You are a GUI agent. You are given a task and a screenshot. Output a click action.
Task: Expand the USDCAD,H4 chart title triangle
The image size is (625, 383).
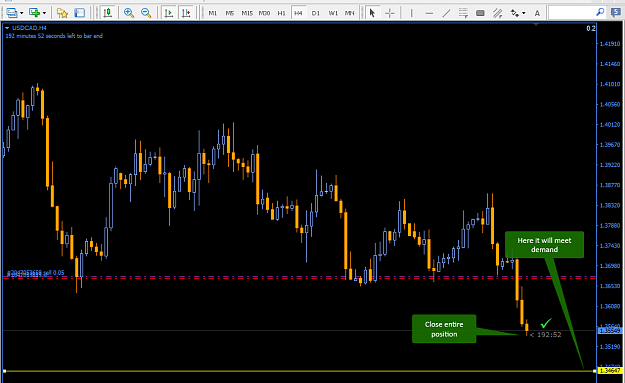(7, 28)
